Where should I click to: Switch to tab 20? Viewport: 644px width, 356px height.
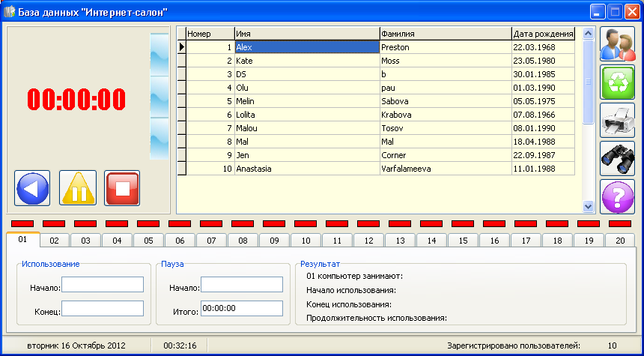(x=621, y=241)
